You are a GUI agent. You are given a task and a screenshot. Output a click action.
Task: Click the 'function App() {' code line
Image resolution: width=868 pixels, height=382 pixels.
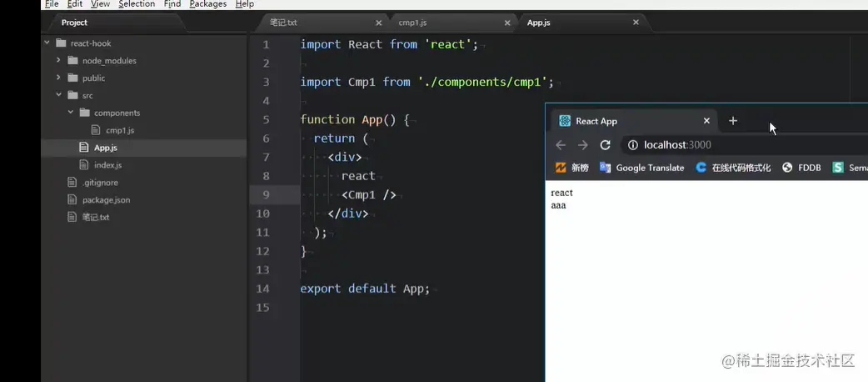pyautogui.click(x=354, y=120)
